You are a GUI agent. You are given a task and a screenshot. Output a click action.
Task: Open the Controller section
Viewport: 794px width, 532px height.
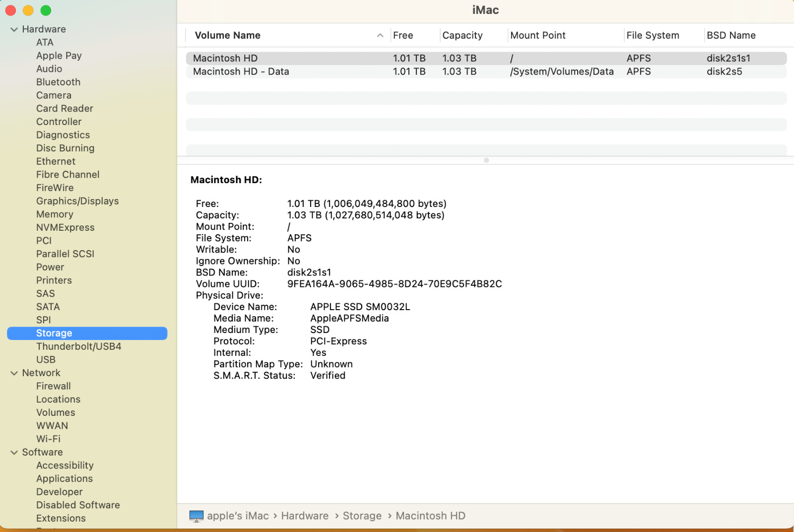point(59,122)
